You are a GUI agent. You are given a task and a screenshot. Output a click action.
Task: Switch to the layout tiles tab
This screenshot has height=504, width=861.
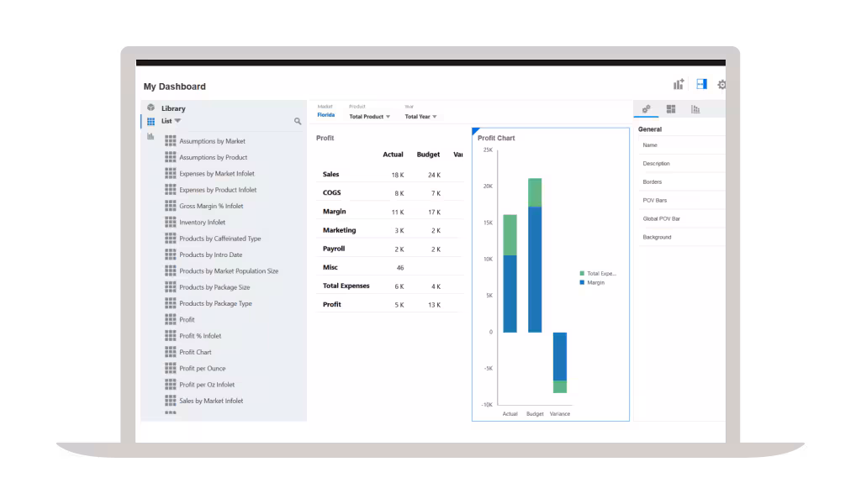point(671,109)
